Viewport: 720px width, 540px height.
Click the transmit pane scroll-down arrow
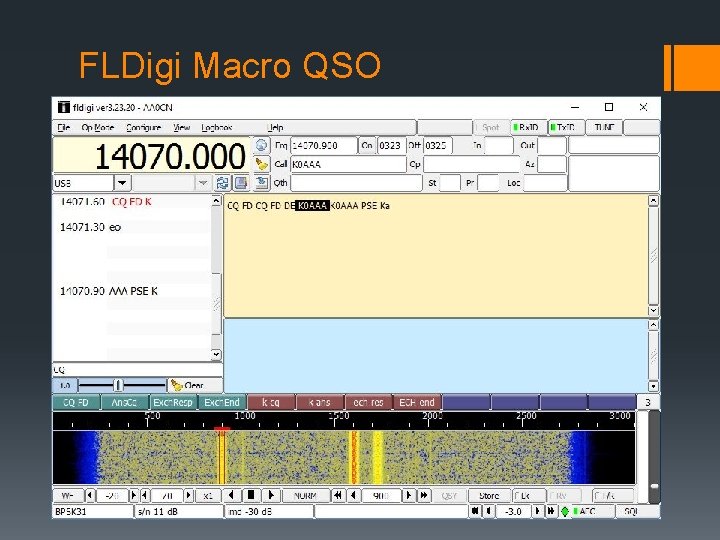click(653, 386)
